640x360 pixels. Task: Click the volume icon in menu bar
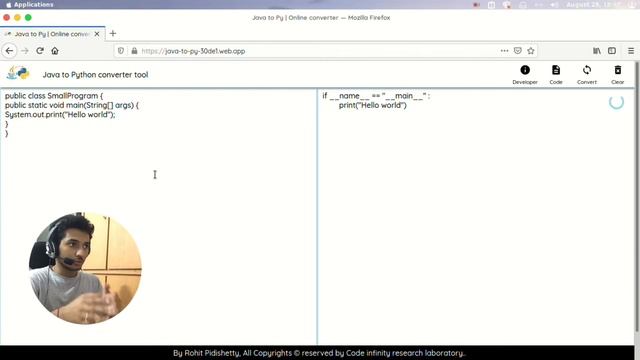coord(554,5)
